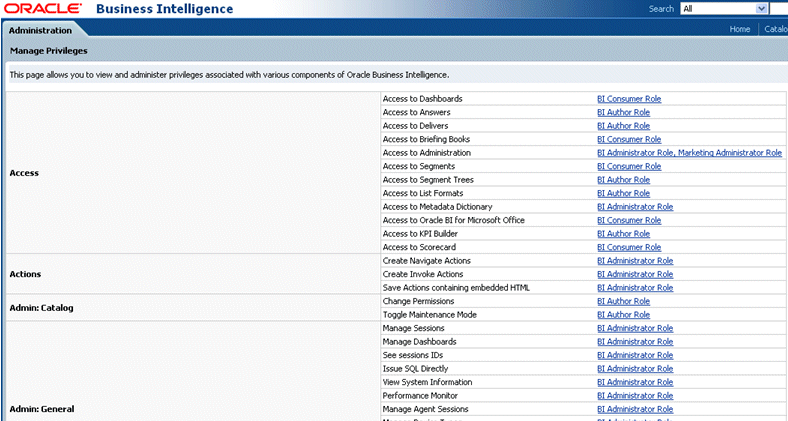This screenshot has width=788, height=421.
Task: Select the Manage Agent Sessions text
Action: click(426, 409)
